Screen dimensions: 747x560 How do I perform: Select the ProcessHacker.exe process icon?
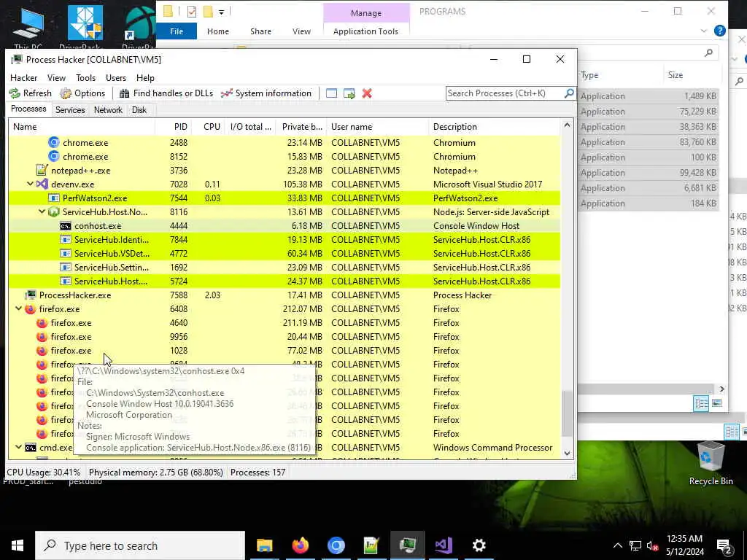[31, 295]
